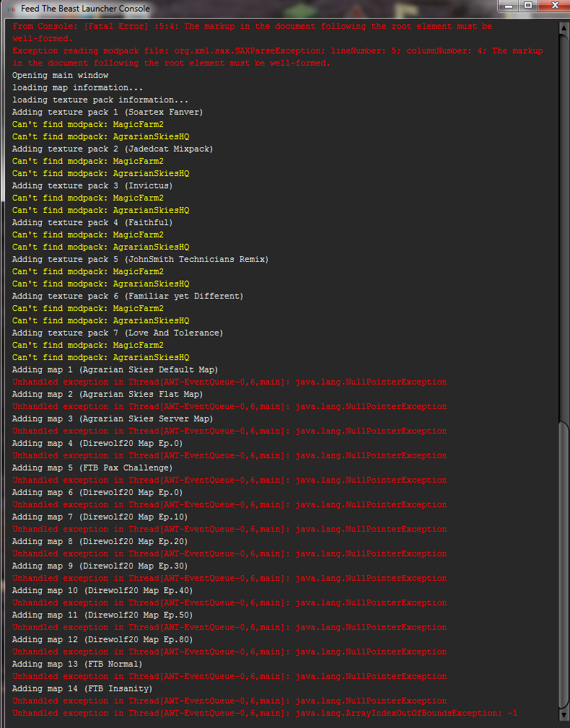570x728 pixels.
Task: Click 'Adding texture pack 1 (Soartex Fanver)'
Action: (x=108, y=113)
